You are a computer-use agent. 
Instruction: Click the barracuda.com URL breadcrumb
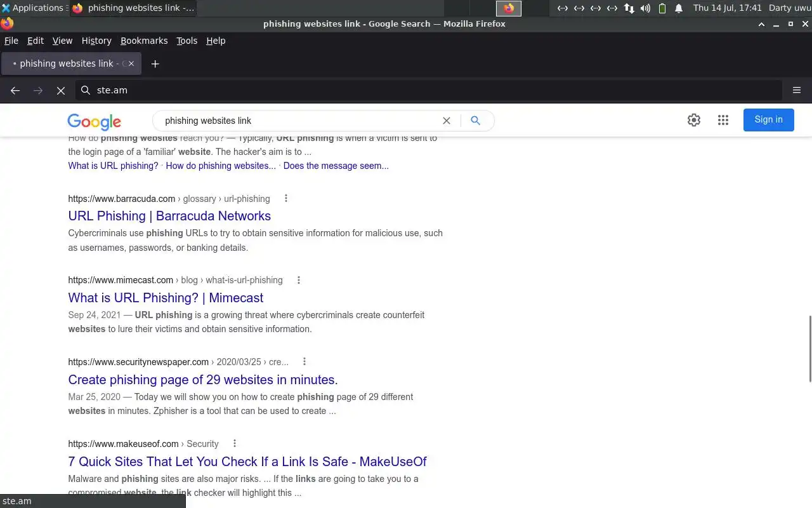click(169, 199)
